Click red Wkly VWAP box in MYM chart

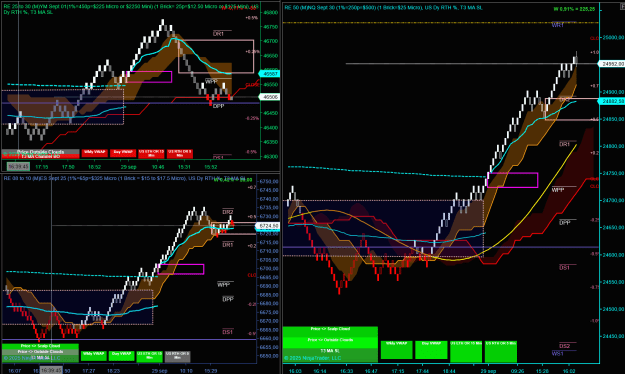pos(94,153)
